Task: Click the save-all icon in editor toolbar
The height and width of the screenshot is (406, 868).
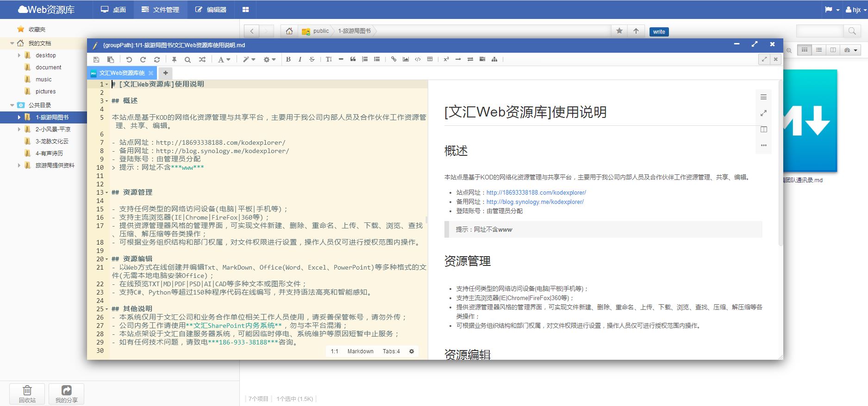Action: [111, 59]
